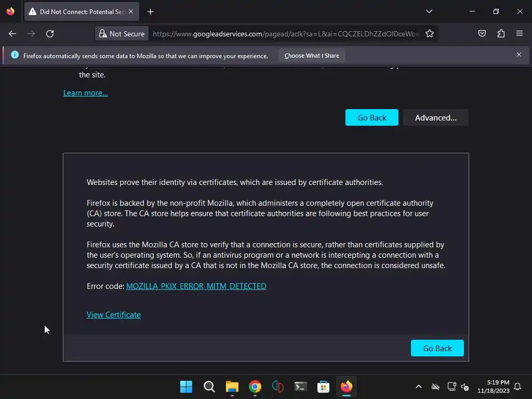Screen dimensions: 532x399
Task: Select the Did Not Connect tab
Action: pos(82,11)
